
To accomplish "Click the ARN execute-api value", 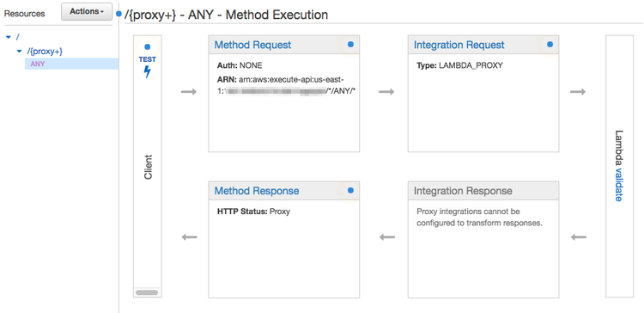I will tap(286, 85).
